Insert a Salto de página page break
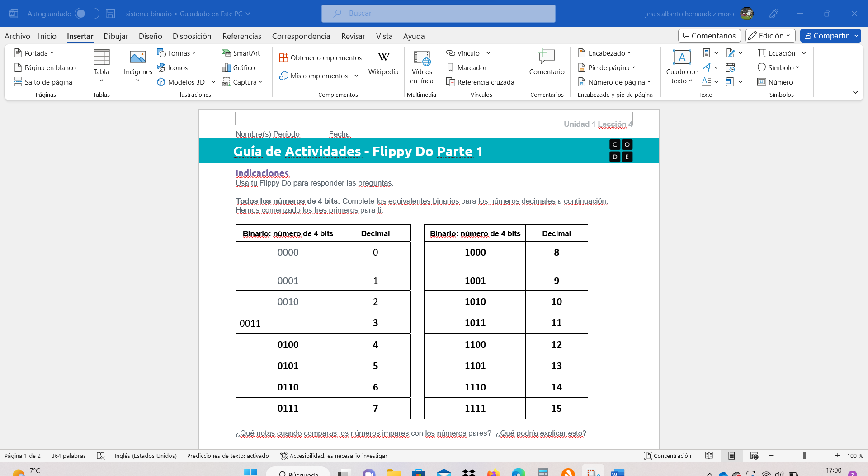 pos(43,82)
